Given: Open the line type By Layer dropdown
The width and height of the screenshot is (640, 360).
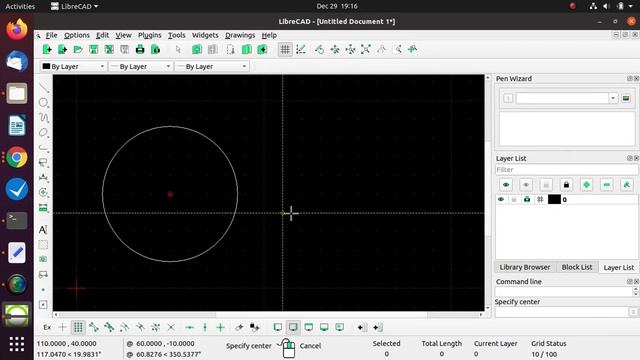Looking at the screenshot, I should pyautogui.click(x=211, y=66).
